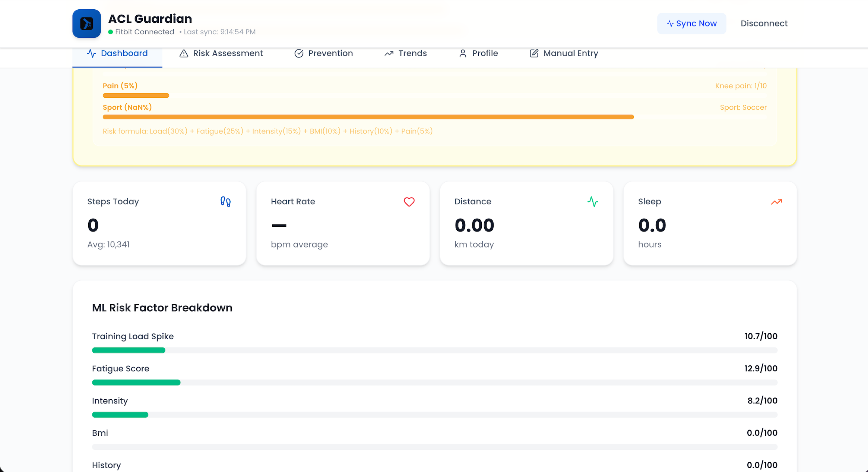Click the ML Risk Factor Breakdown heading

[x=162, y=308]
